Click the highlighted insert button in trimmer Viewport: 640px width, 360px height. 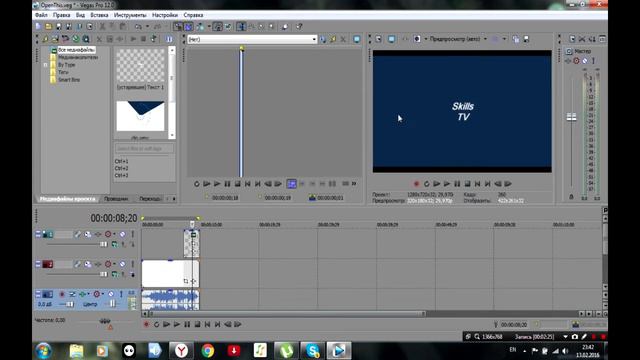click(291, 184)
